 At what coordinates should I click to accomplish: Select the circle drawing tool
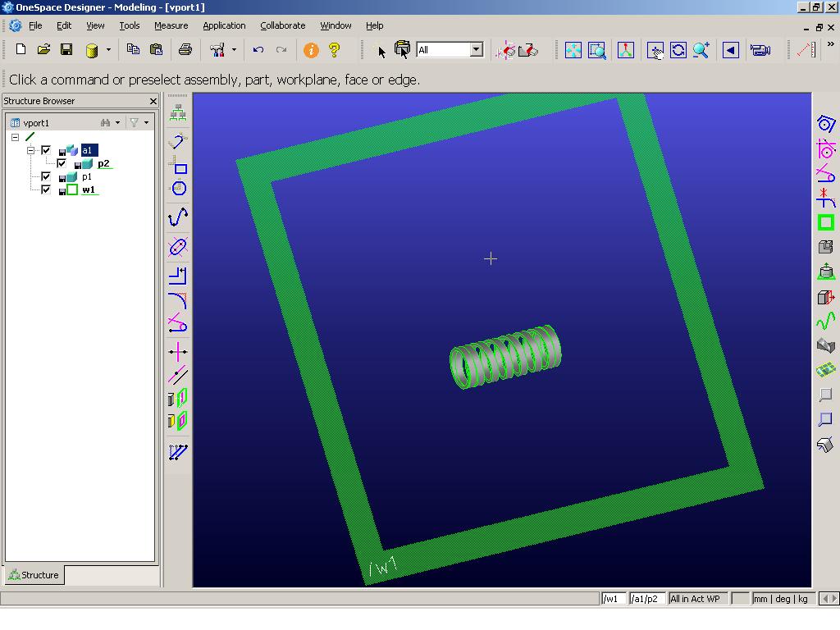pyautogui.click(x=178, y=188)
